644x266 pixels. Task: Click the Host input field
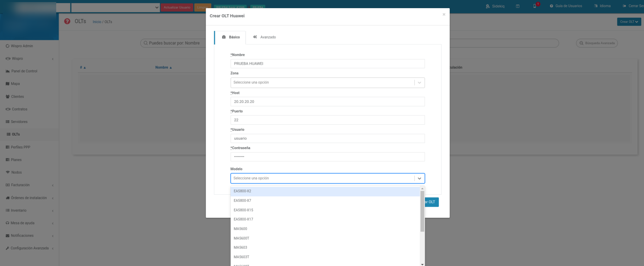pyautogui.click(x=328, y=101)
